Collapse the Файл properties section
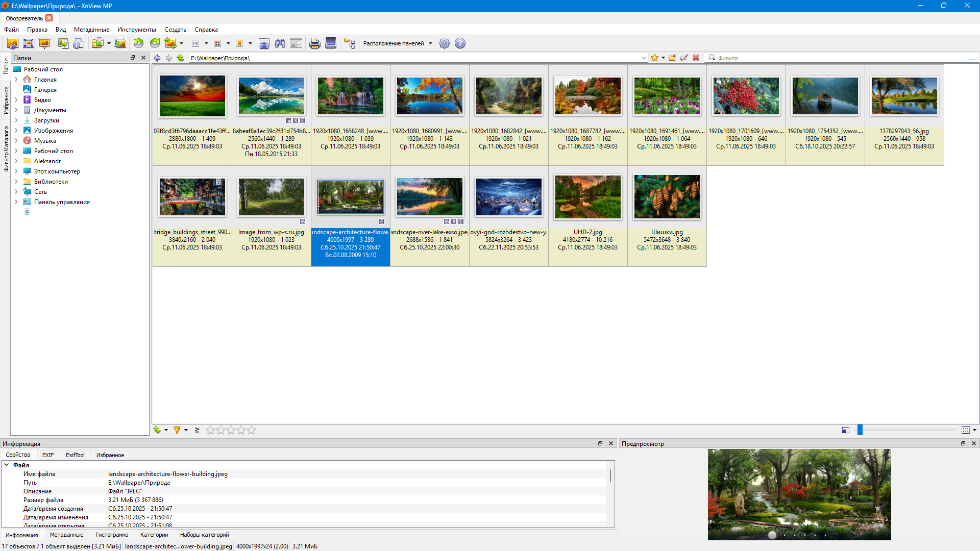This screenshot has height=551, width=980. point(7,465)
